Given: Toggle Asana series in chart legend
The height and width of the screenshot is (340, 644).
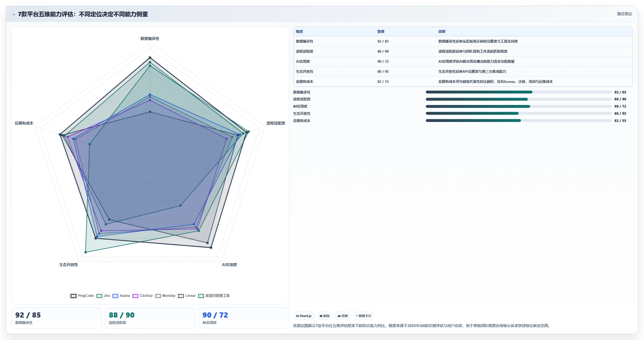Looking at the screenshot, I should coord(121,296).
